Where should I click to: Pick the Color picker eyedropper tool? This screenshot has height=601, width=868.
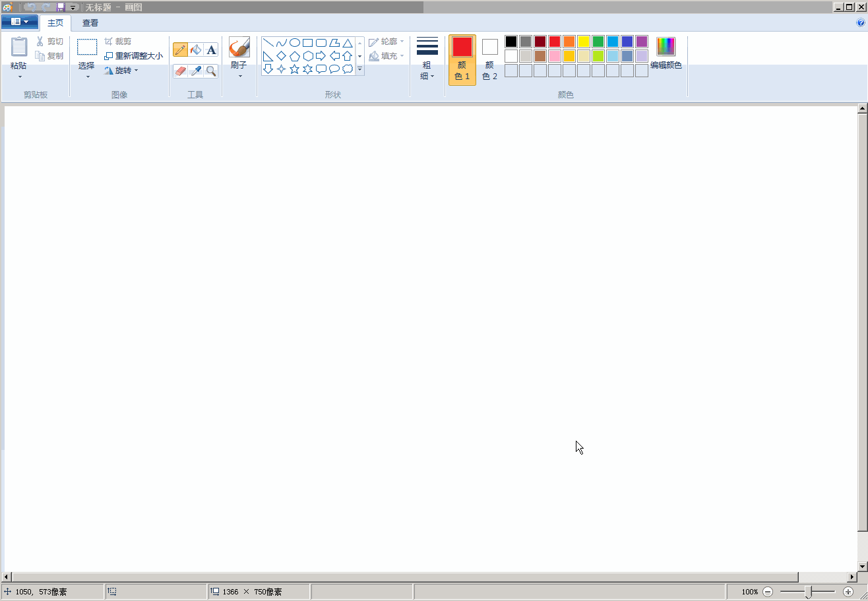[196, 71]
